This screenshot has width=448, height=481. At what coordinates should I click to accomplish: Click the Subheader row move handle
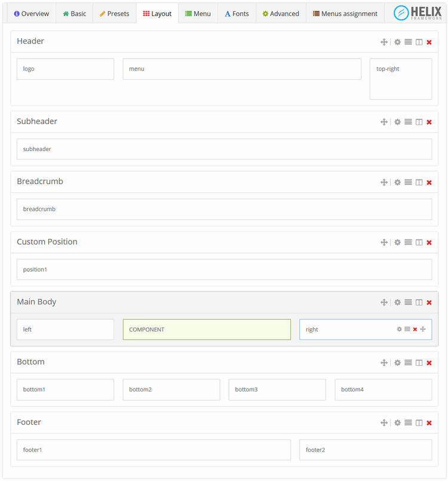[384, 122]
